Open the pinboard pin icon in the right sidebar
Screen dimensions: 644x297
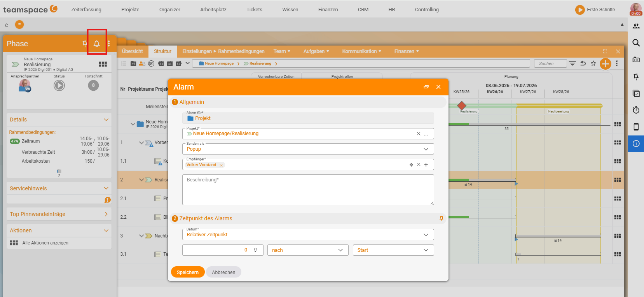[x=636, y=77]
